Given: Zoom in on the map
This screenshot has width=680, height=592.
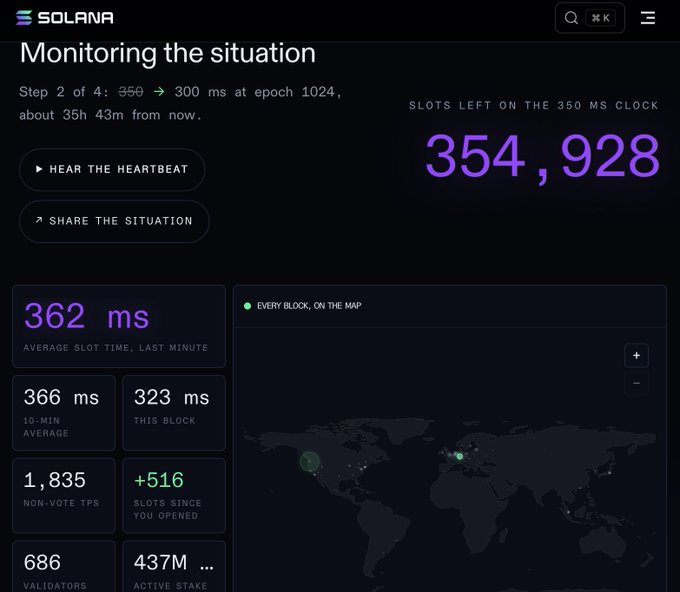Looking at the screenshot, I should click(636, 355).
